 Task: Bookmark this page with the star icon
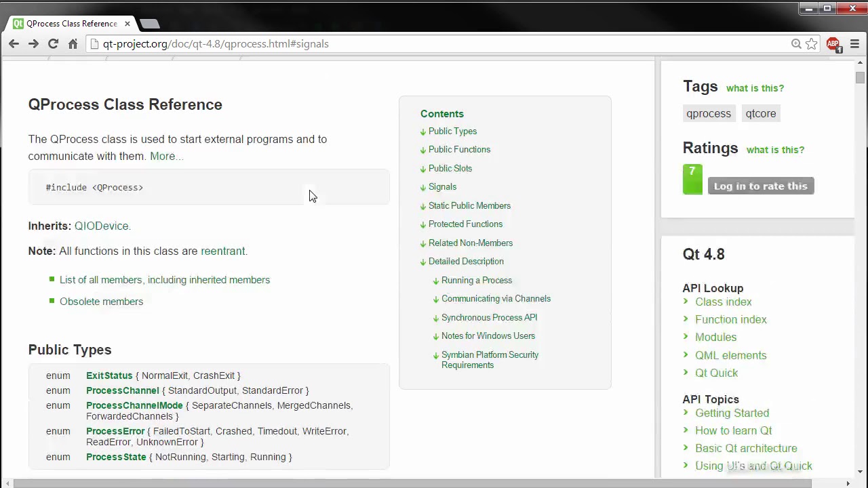click(811, 44)
